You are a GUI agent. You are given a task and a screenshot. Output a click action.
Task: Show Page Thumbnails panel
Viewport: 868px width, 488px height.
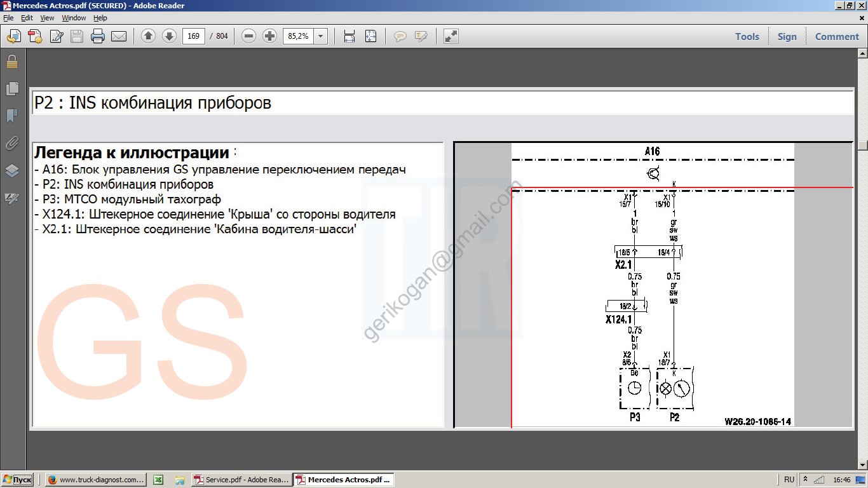(12, 89)
